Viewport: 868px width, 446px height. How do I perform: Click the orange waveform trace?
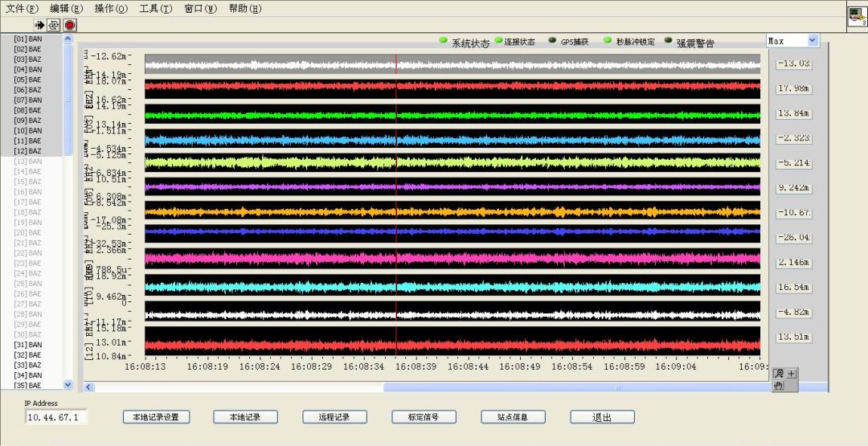[452, 212]
